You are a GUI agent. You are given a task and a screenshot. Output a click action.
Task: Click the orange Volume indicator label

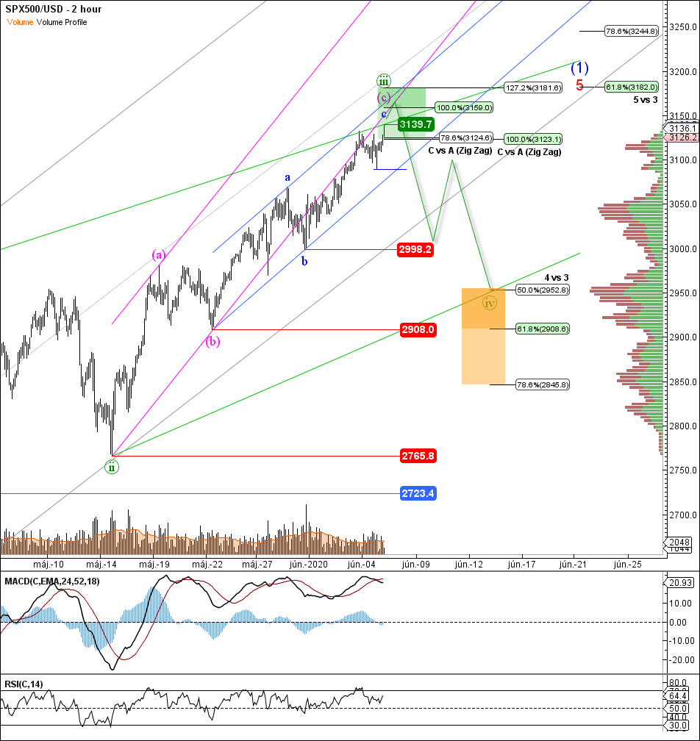20,22
